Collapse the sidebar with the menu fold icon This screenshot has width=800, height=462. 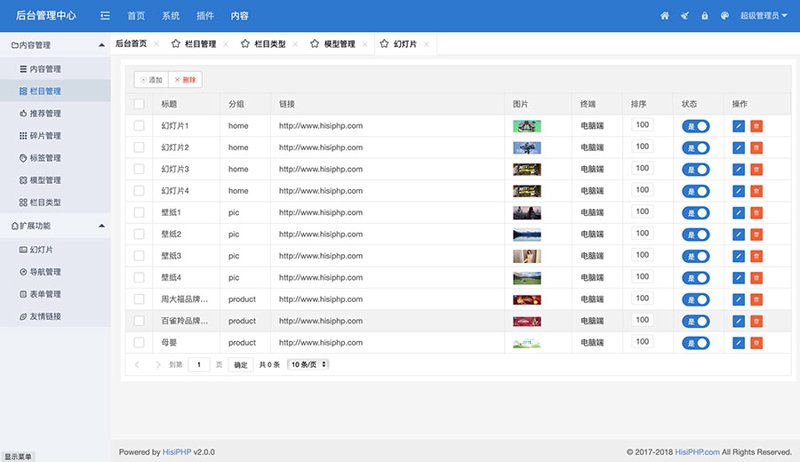105,16
